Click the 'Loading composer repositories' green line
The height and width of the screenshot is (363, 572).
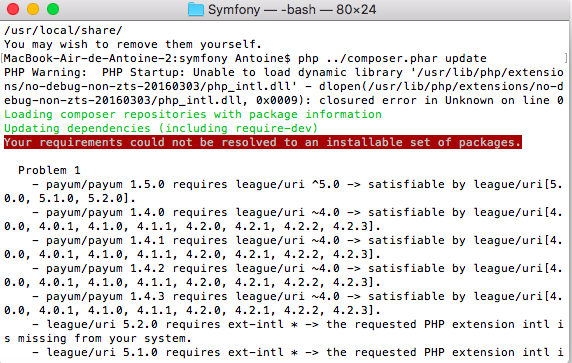(193, 115)
